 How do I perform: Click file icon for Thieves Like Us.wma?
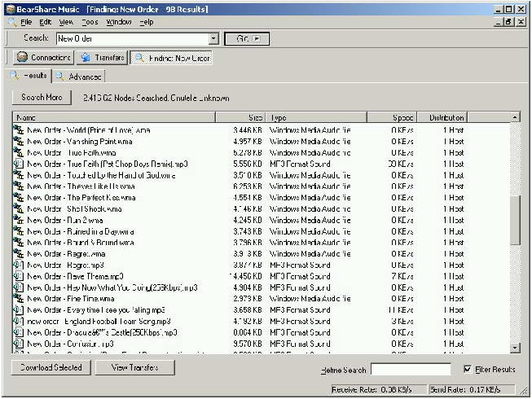point(19,186)
